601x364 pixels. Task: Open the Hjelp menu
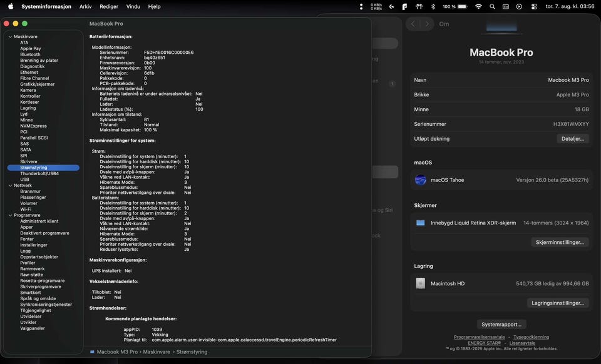[155, 6]
